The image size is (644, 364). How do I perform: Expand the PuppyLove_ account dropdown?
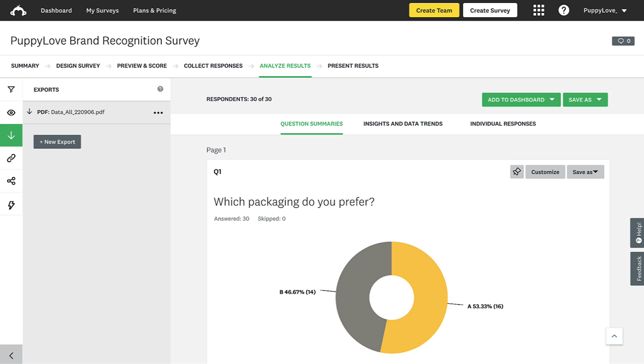pyautogui.click(x=605, y=10)
